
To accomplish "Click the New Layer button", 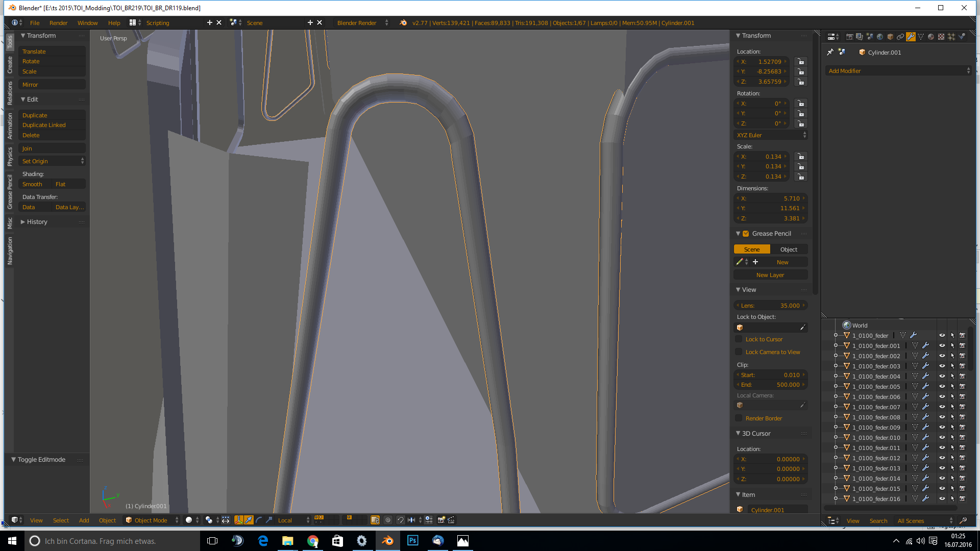I will [x=770, y=275].
